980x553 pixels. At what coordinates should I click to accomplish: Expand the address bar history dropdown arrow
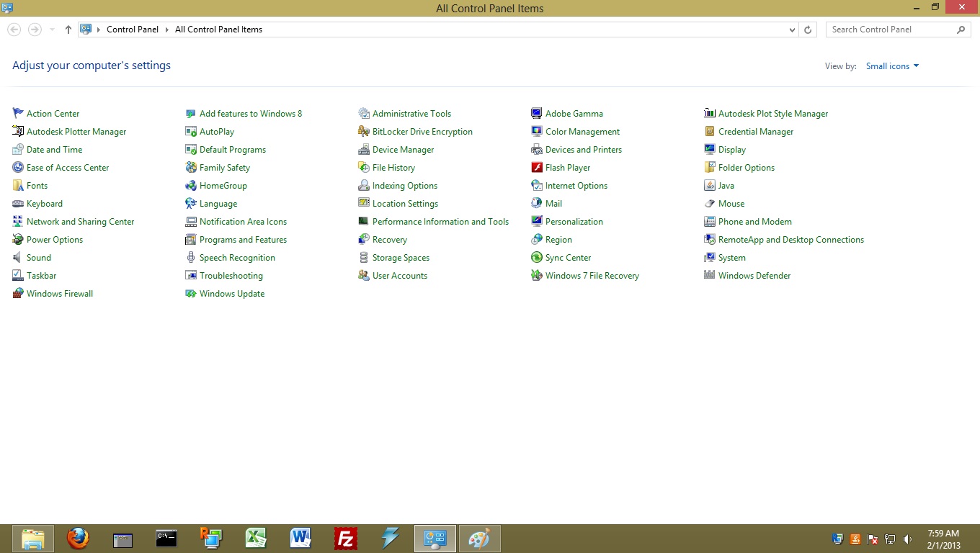[x=792, y=30]
